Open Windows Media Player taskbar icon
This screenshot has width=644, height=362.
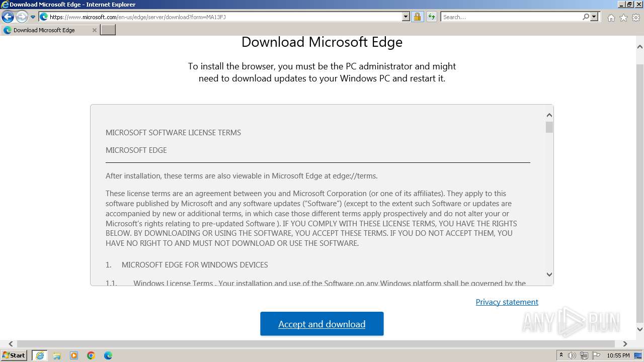coord(74,355)
